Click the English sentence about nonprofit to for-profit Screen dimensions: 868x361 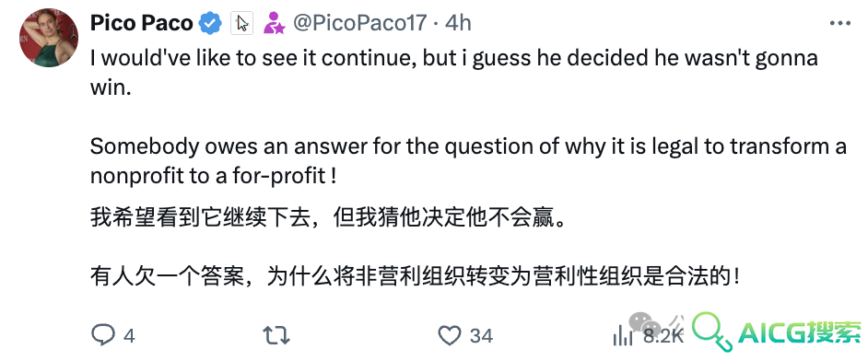click(x=468, y=161)
